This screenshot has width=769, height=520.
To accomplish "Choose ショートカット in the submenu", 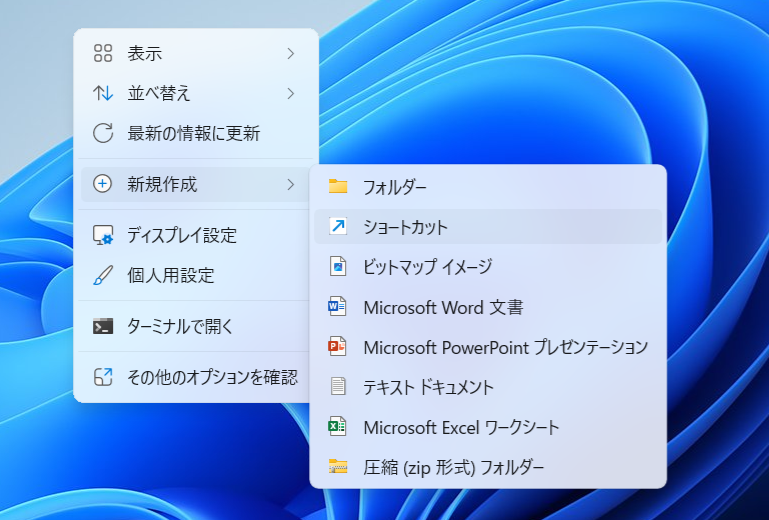I will (x=488, y=226).
